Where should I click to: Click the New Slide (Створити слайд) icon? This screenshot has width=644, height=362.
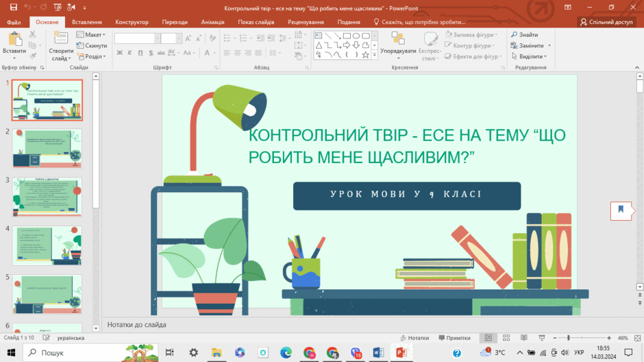click(61, 38)
